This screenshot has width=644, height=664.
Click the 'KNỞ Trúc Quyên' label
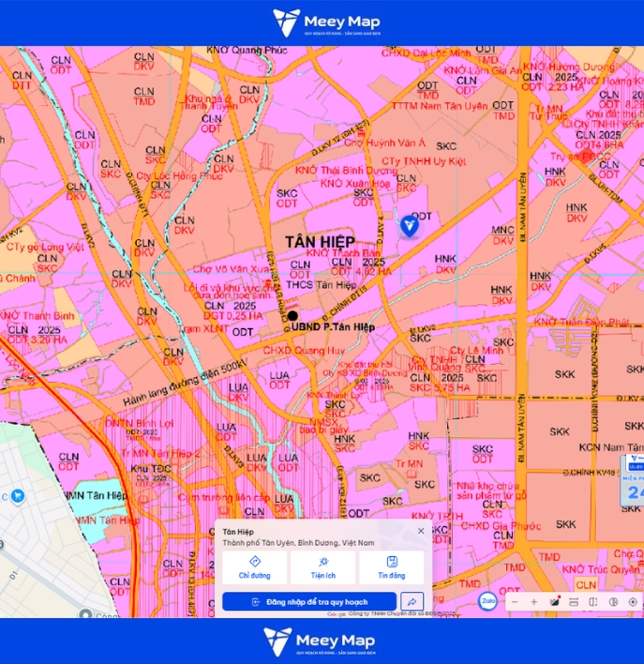tap(601, 569)
